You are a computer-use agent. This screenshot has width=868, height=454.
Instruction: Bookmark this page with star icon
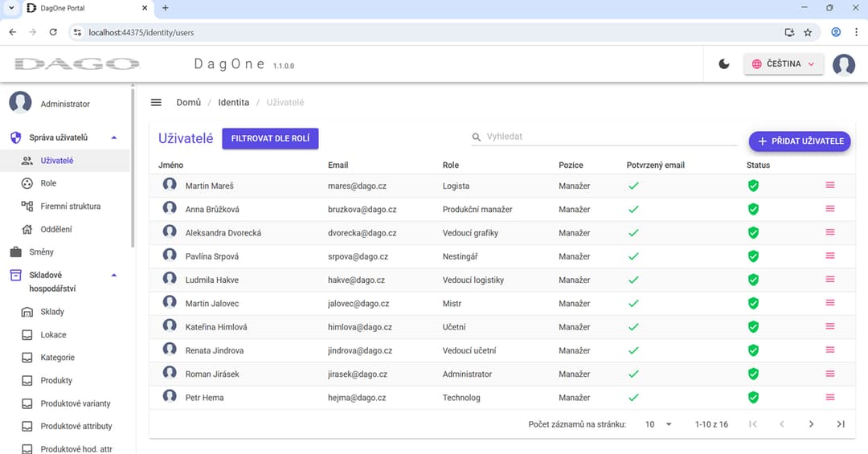coord(808,32)
